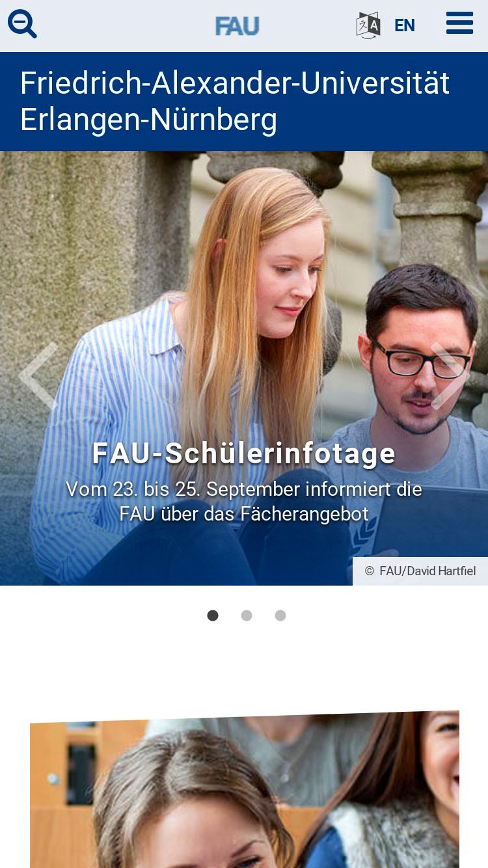
Task: Click the Erlangen-Nürnberg text in banner
Action: pyautogui.click(x=148, y=120)
